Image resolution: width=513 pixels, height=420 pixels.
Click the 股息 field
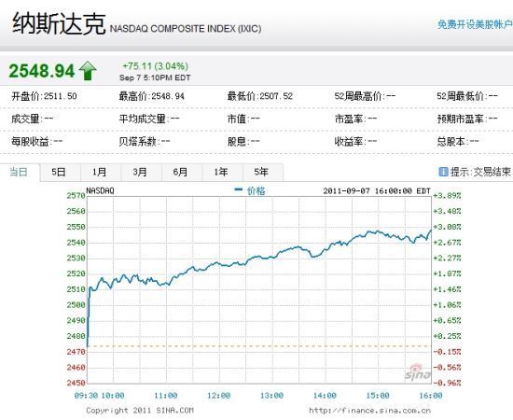[x=243, y=142]
